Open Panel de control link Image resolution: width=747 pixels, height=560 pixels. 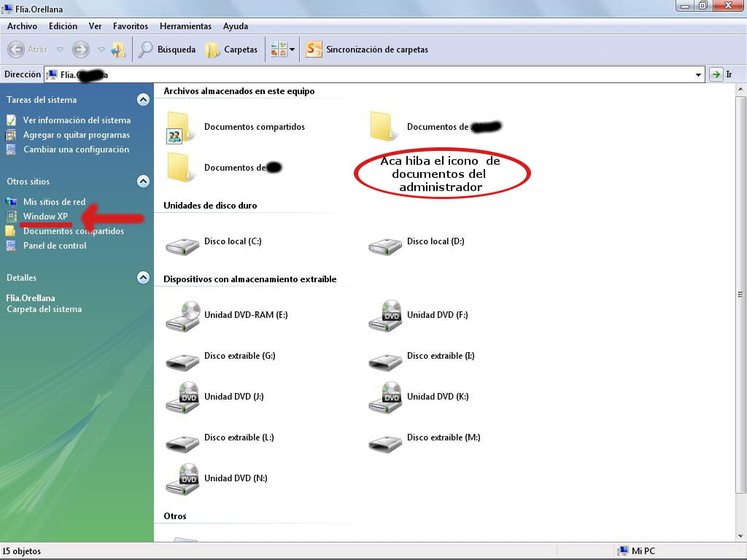pos(55,246)
